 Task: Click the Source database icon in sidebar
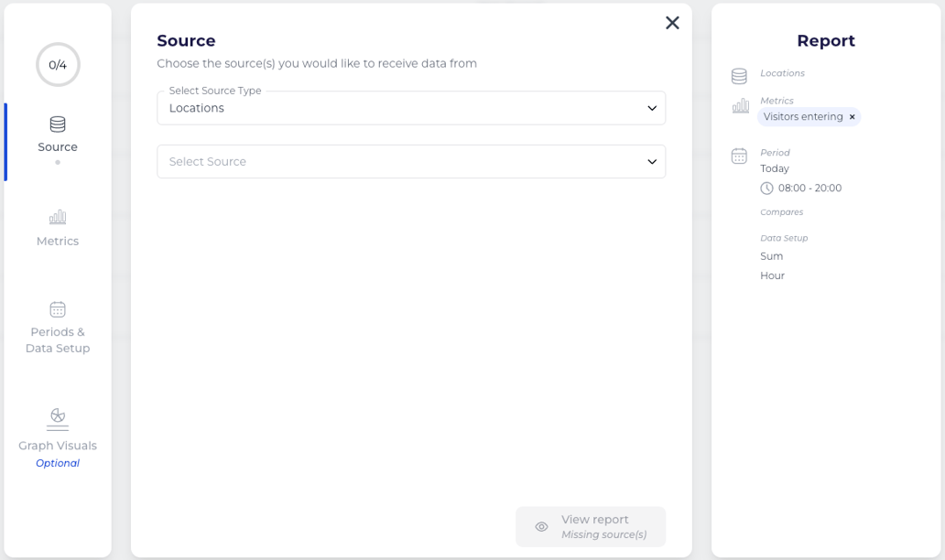(x=58, y=124)
